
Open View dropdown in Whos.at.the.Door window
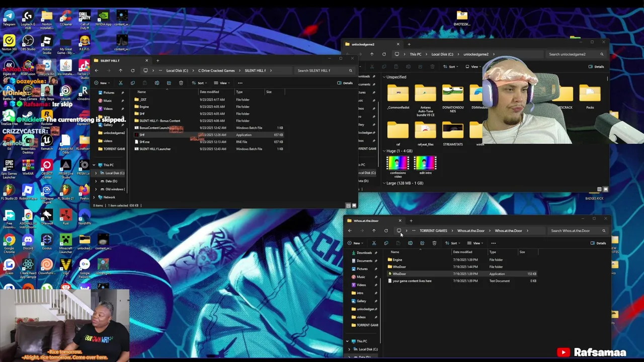point(474,243)
